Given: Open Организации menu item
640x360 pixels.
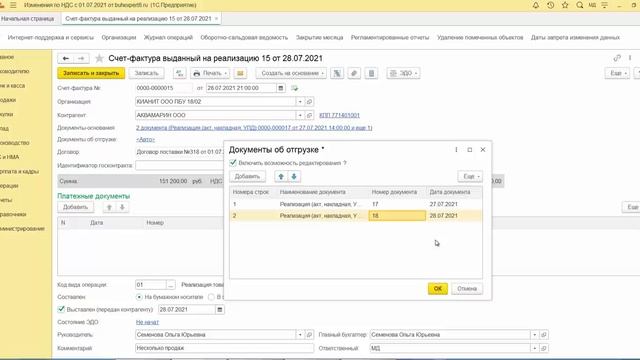Looking at the screenshot, I should [119, 37].
